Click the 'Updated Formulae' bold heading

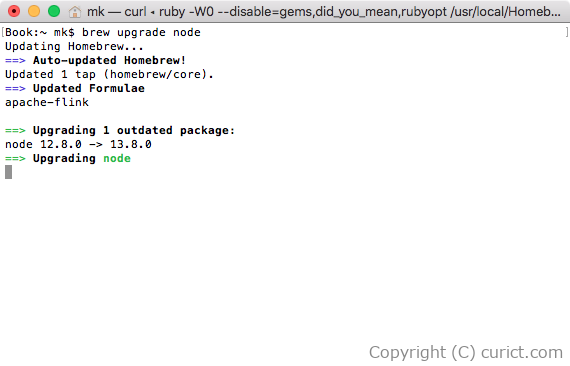[x=89, y=88]
